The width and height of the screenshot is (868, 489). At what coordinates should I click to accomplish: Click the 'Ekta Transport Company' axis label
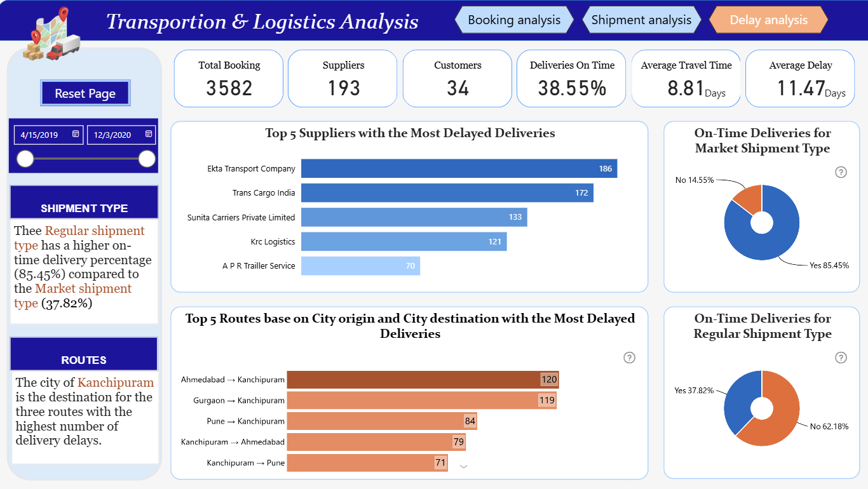[252, 169]
